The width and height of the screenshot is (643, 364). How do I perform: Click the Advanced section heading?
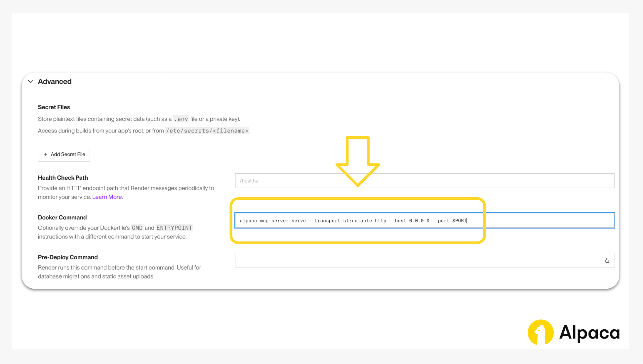pos(55,82)
